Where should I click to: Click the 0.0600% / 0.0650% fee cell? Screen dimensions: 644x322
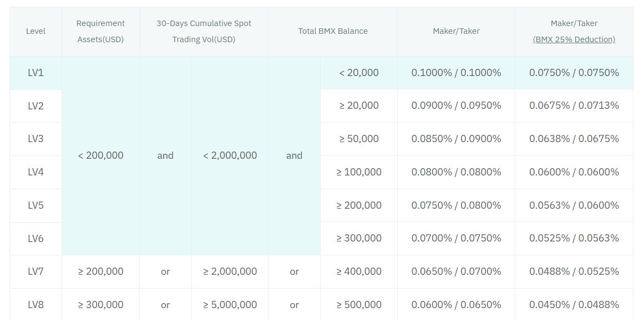(456, 305)
